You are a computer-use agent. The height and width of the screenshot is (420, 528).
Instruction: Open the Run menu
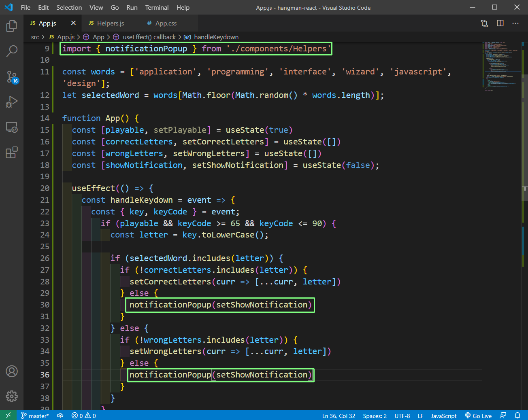point(132,7)
